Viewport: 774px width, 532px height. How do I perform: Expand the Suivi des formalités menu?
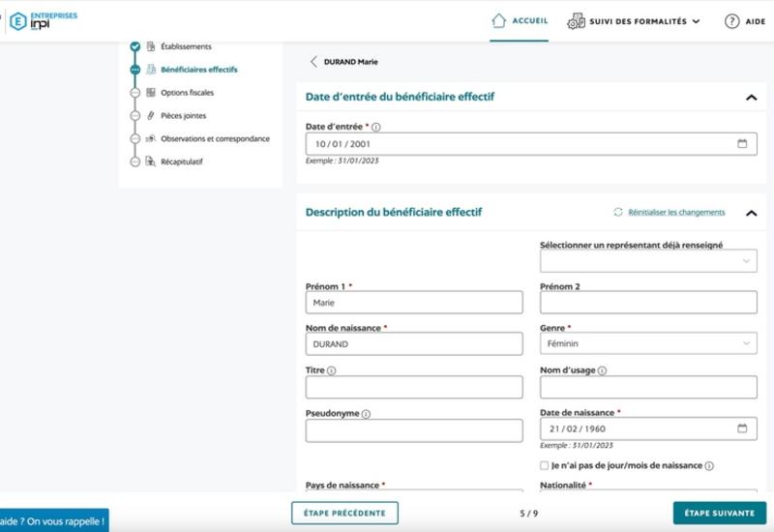point(634,21)
